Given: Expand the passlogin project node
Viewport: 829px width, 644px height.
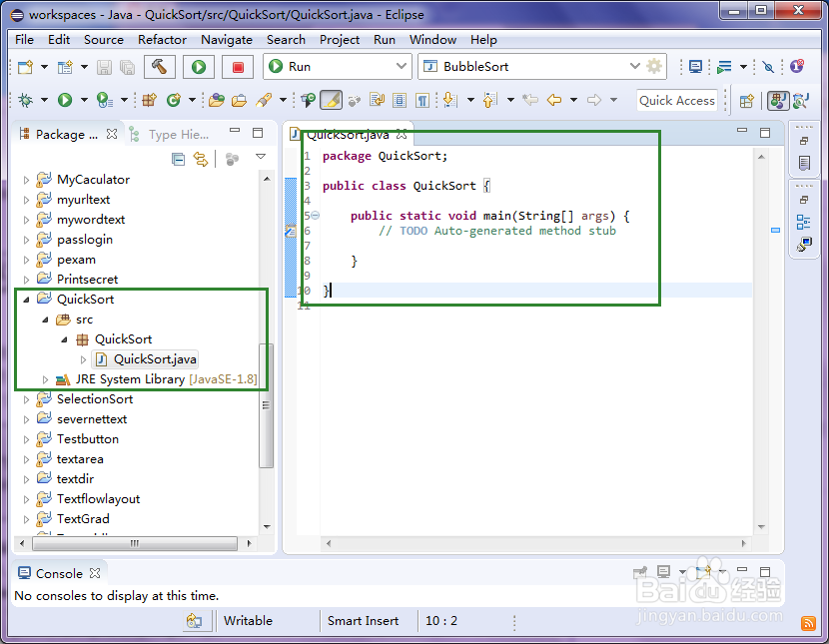Looking at the screenshot, I should 26,240.
